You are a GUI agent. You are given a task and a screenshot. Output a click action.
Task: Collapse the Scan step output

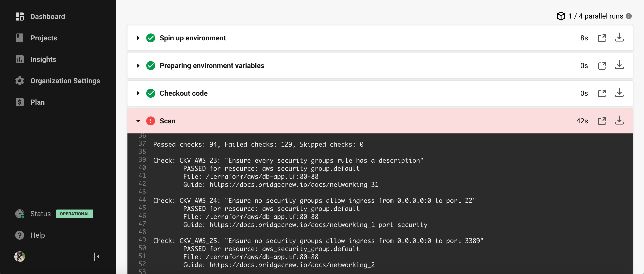pos(138,121)
